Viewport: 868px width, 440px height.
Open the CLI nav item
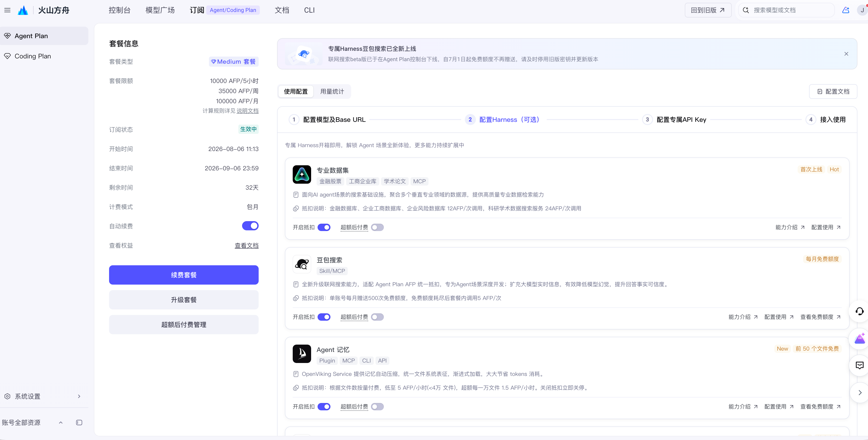309,10
